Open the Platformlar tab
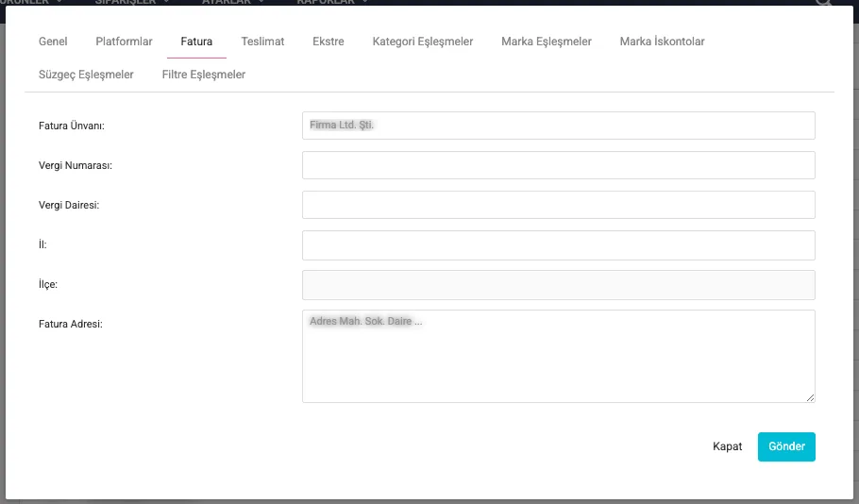 click(x=124, y=42)
